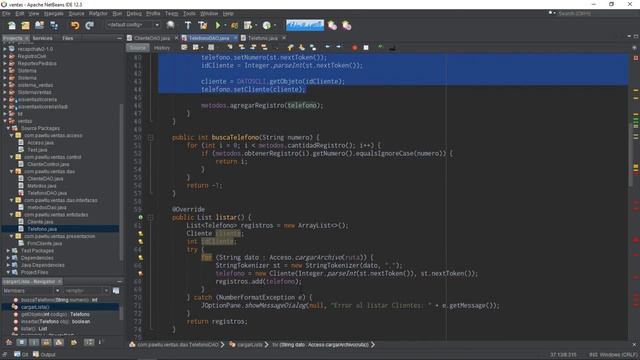Click the Output button in status bar
The image size is (640, 360).
click(44, 355)
